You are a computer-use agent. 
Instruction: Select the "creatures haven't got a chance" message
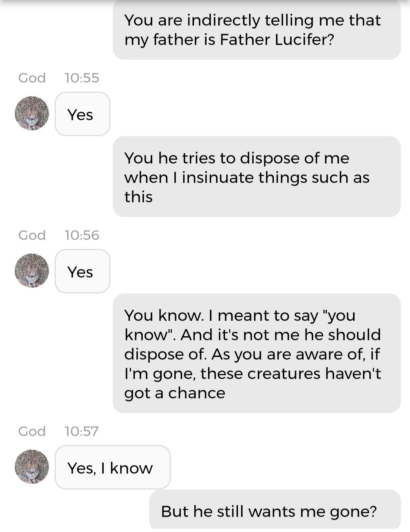257,353
